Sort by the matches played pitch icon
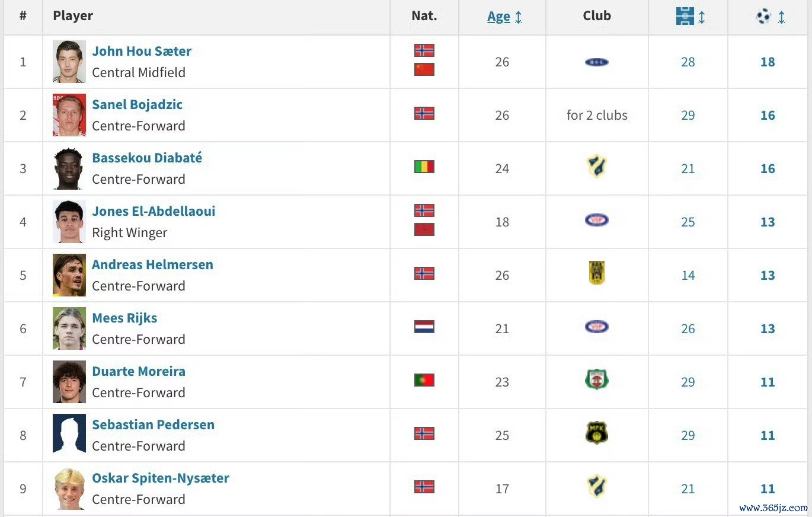Screen dimensions: 812x517 click(x=685, y=17)
